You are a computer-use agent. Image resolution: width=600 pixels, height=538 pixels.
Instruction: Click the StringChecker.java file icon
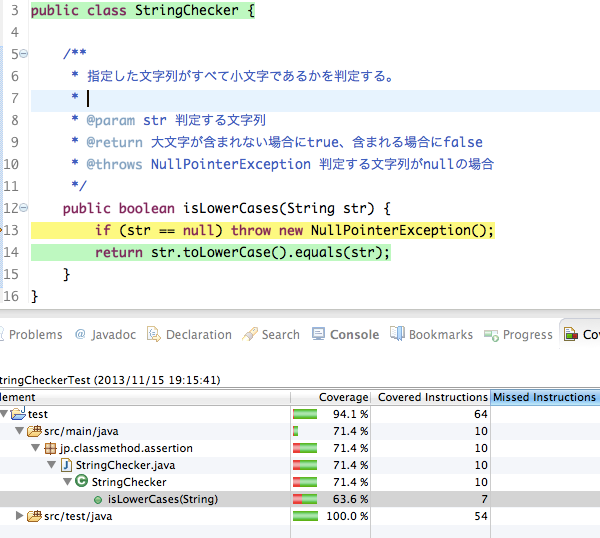click(67, 465)
